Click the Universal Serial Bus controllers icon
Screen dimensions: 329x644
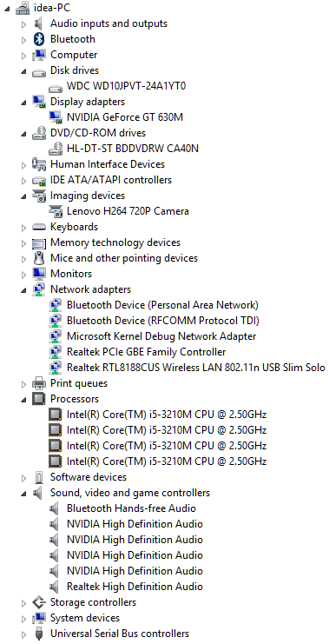click(x=39, y=634)
